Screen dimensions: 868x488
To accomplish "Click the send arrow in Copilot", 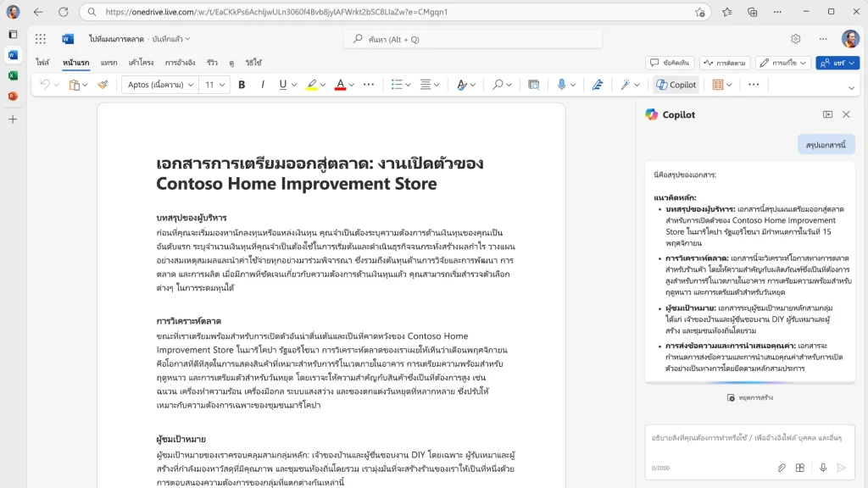I will pos(842,468).
